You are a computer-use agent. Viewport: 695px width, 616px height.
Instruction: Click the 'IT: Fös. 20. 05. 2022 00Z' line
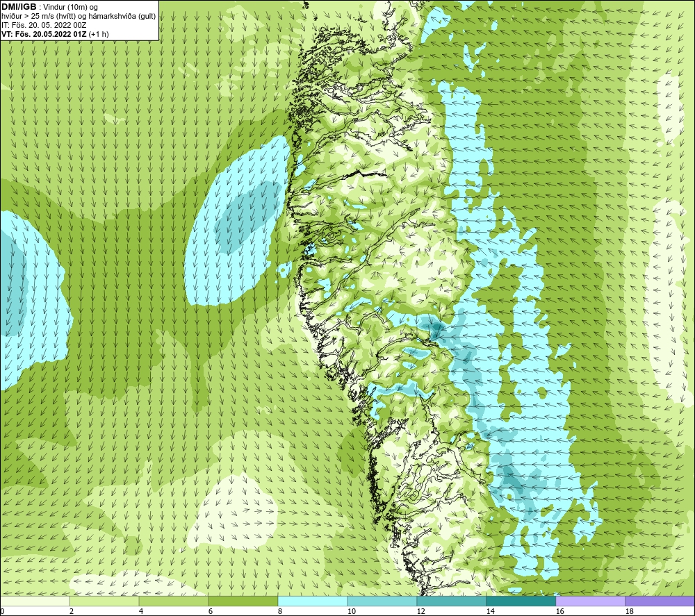tap(44, 25)
